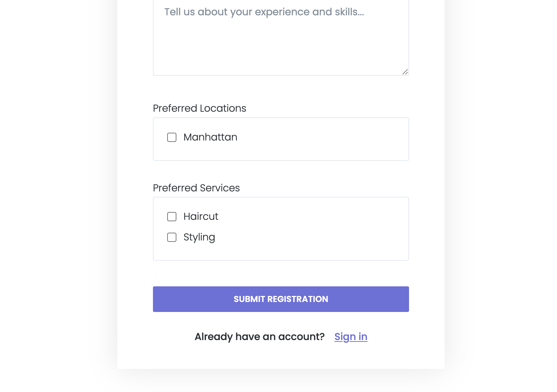
Task: Open the Sign in link
Action: click(351, 337)
